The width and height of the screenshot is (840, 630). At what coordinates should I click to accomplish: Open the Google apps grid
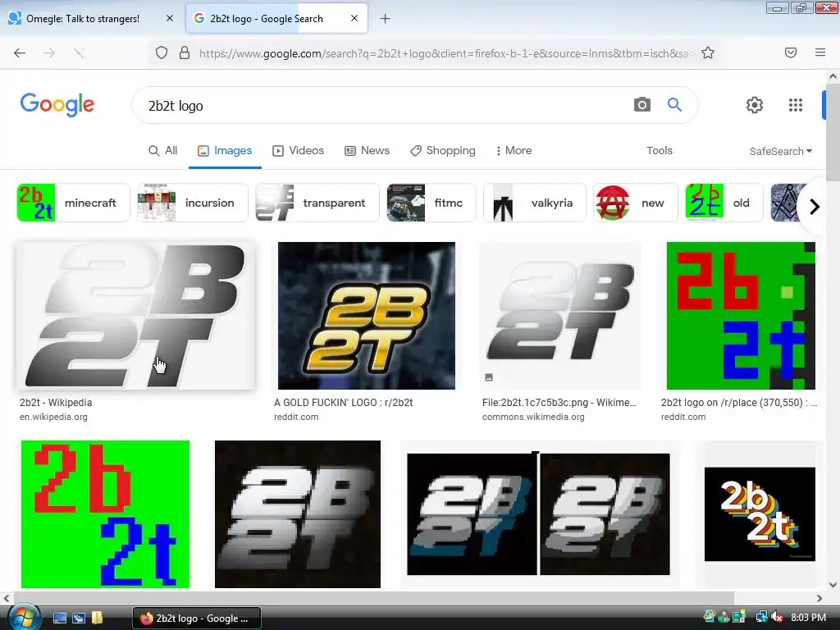tap(796, 104)
